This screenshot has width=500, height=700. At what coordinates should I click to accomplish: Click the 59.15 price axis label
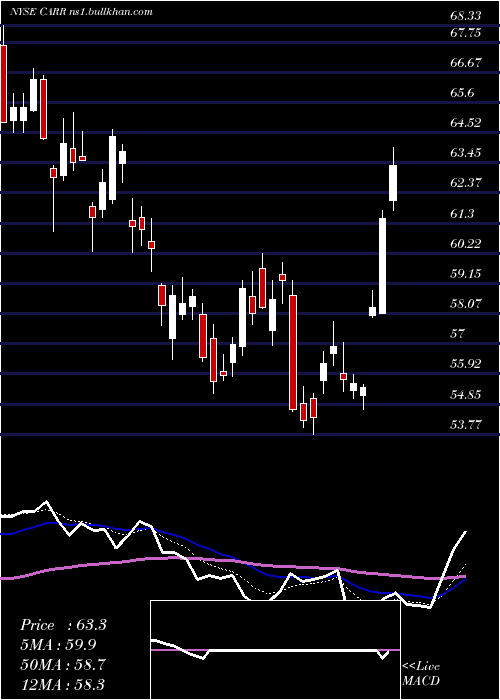466,274
